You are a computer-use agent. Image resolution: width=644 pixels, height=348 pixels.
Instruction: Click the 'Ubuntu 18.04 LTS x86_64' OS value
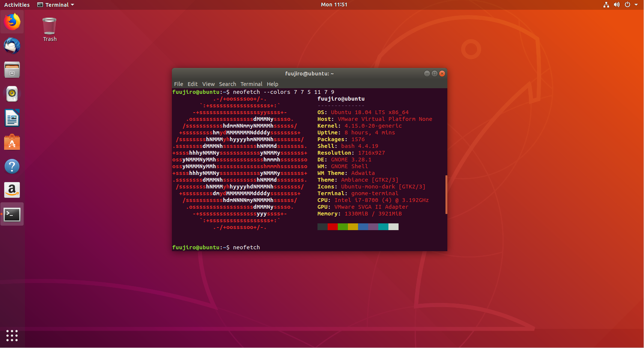pos(370,112)
